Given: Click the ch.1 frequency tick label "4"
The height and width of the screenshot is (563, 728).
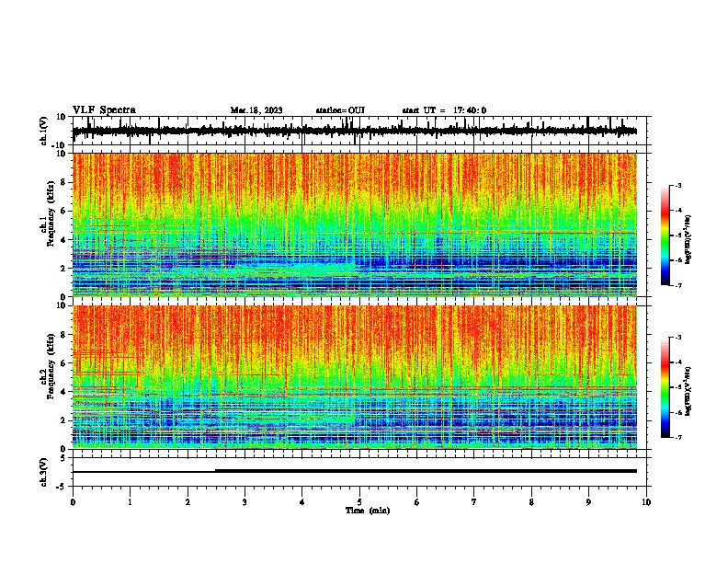Looking at the screenshot, I should [x=63, y=240].
